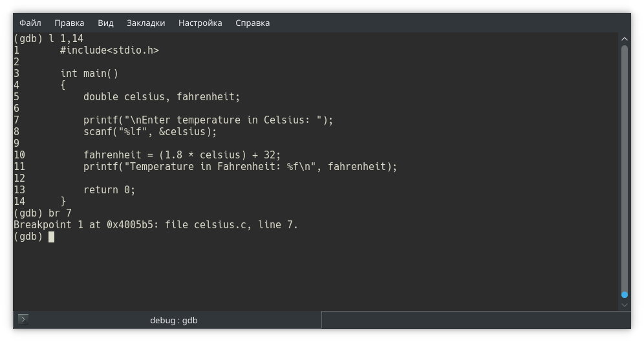Click the scrollbar down arrow
The height and width of the screenshot is (342, 644).
(x=625, y=304)
